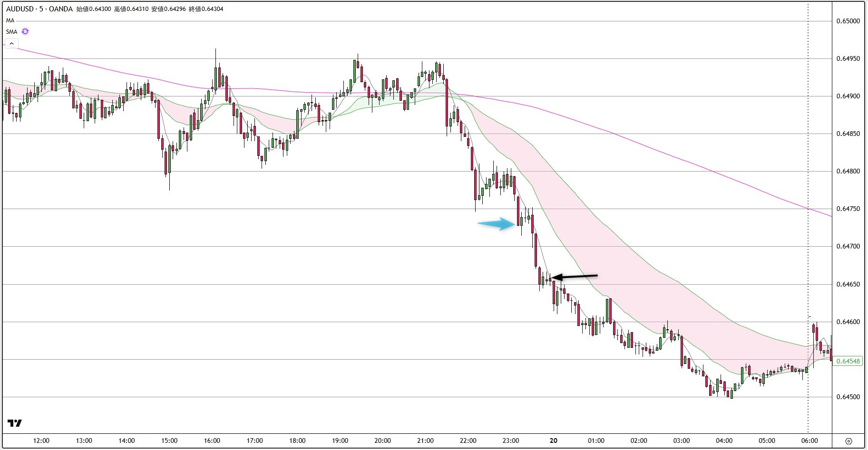868x450 pixels.
Task: Click the 21:00 time axis label
Action: pos(425,440)
